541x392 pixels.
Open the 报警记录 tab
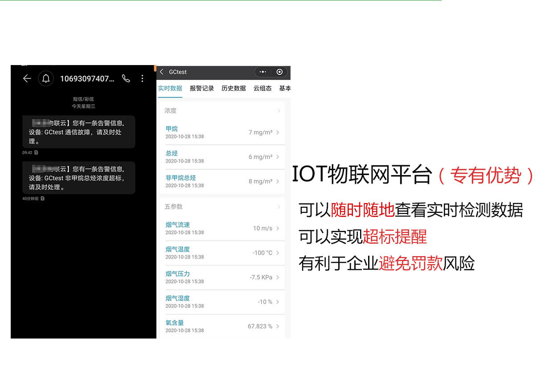click(x=202, y=88)
